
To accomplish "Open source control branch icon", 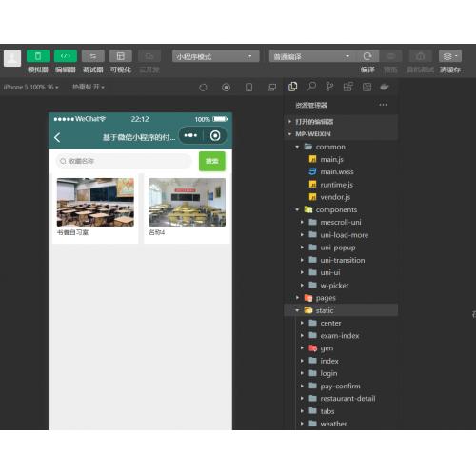I will tap(329, 87).
